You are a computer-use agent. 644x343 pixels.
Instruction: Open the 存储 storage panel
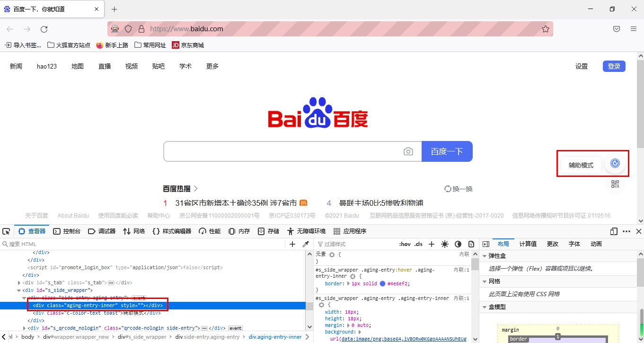[x=268, y=231]
